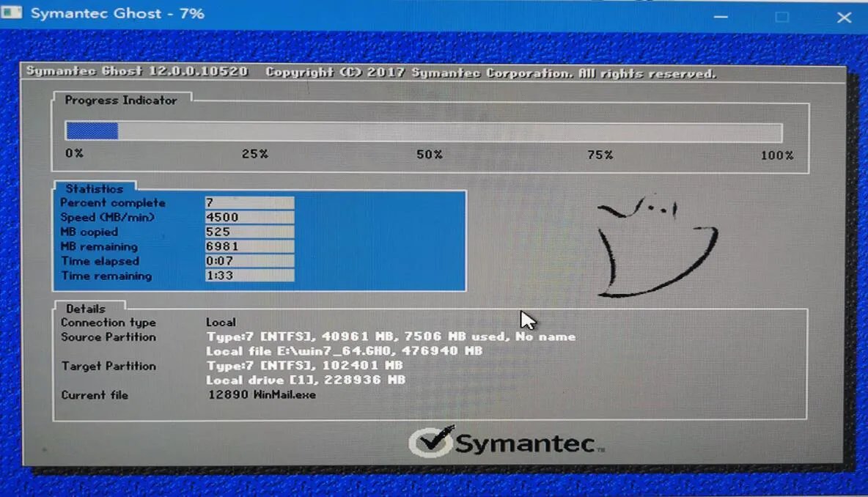Image resolution: width=868 pixels, height=497 pixels.
Task: Click the Time remaining field 1:33
Action: click(249, 276)
